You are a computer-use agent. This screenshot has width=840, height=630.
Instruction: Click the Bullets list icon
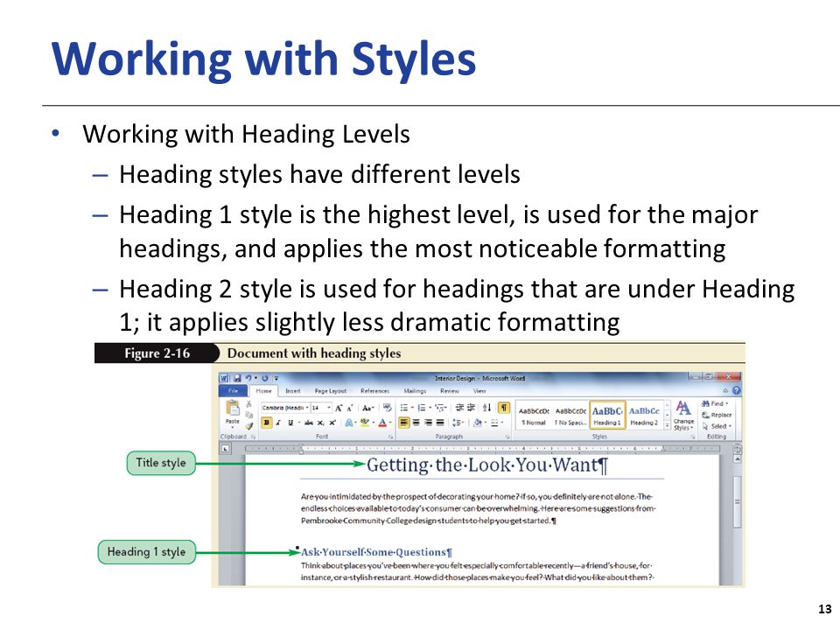pyautogui.click(x=404, y=409)
